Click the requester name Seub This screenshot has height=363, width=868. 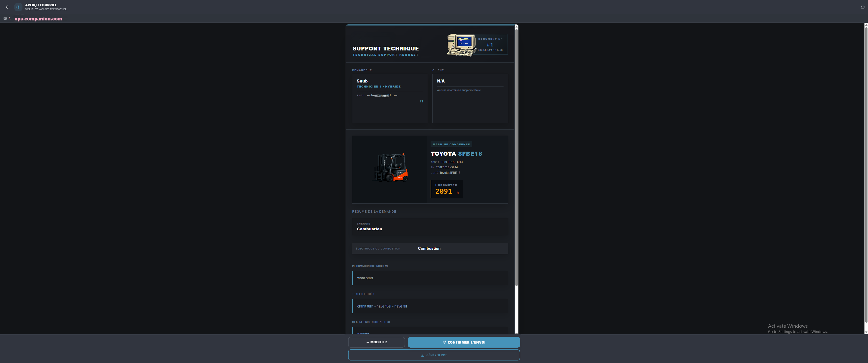[362, 81]
